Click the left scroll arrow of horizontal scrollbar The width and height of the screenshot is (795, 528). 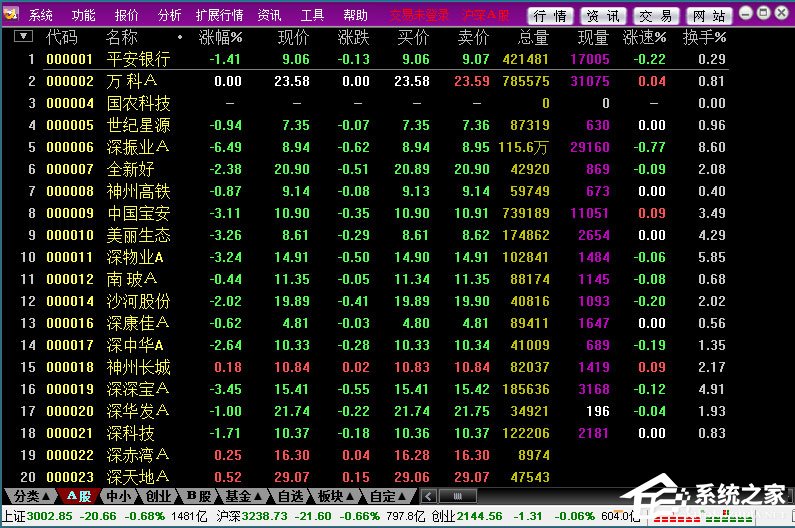pyautogui.click(x=428, y=496)
